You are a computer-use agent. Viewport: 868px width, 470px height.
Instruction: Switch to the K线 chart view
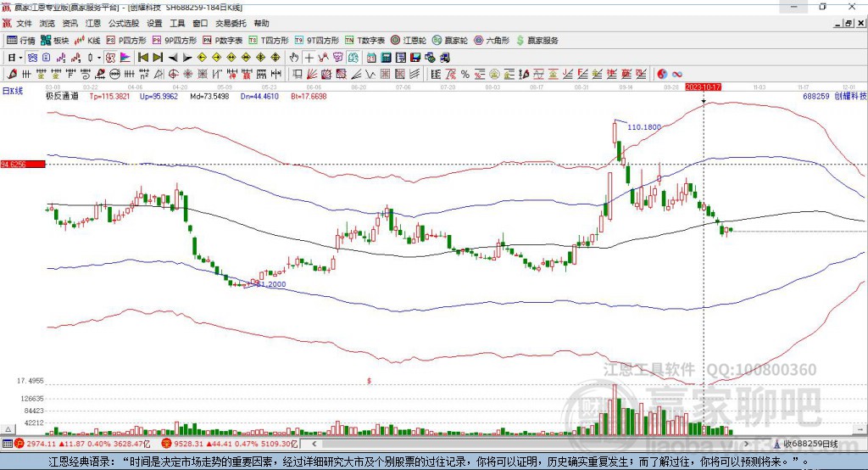point(87,41)
